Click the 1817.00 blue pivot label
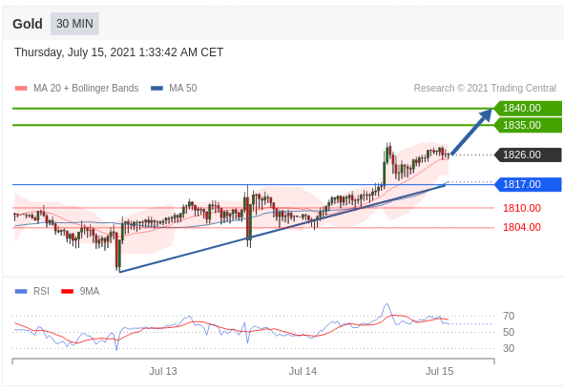The width and height of the screenshot is (564, 392). click(x=528, y=184)
